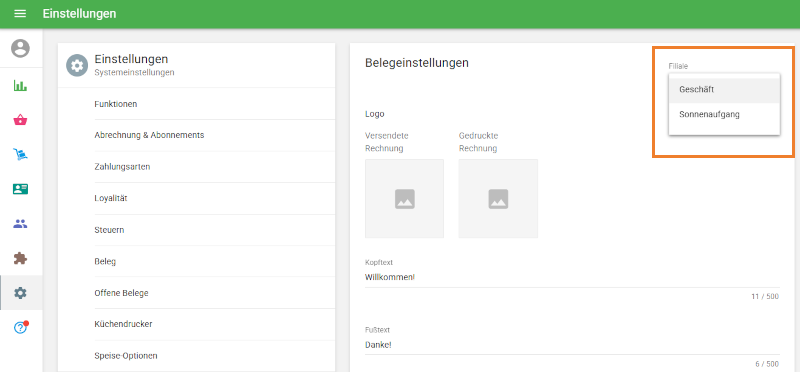Upload logo for Versendete Rechnung
The height and width of the screenshot is (372, 800).
(405, 199)
